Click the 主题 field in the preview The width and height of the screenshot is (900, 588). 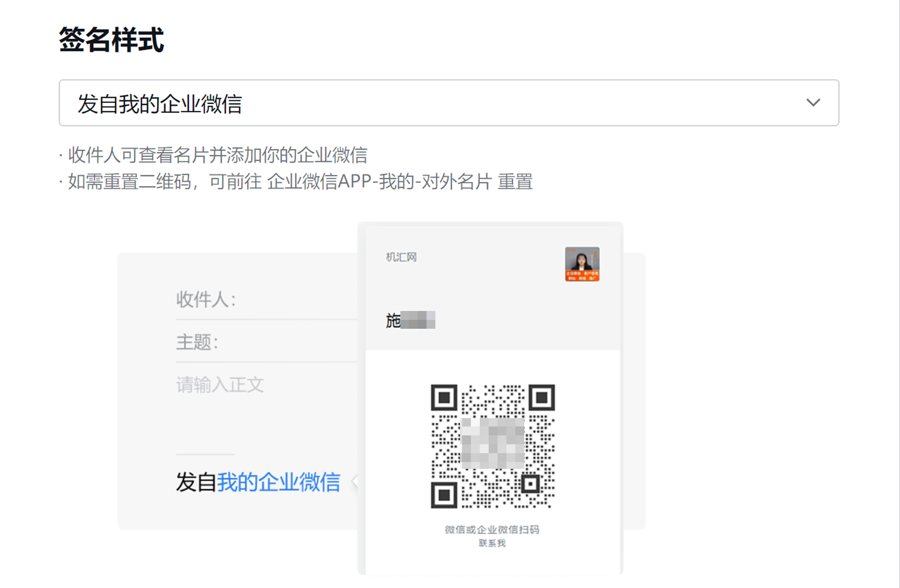tap(267, 342)
